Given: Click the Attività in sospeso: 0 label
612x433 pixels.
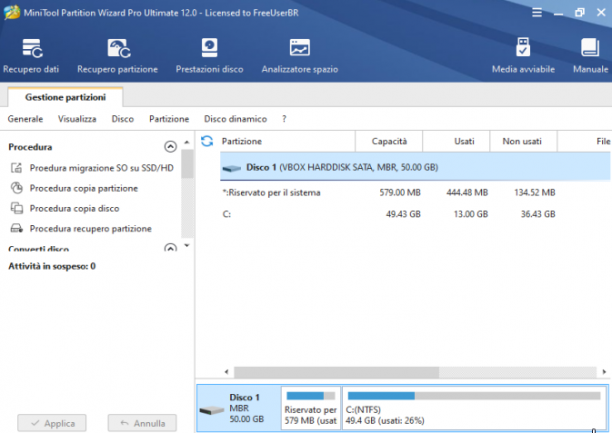Looking at the screenshot, I should 52,266.
